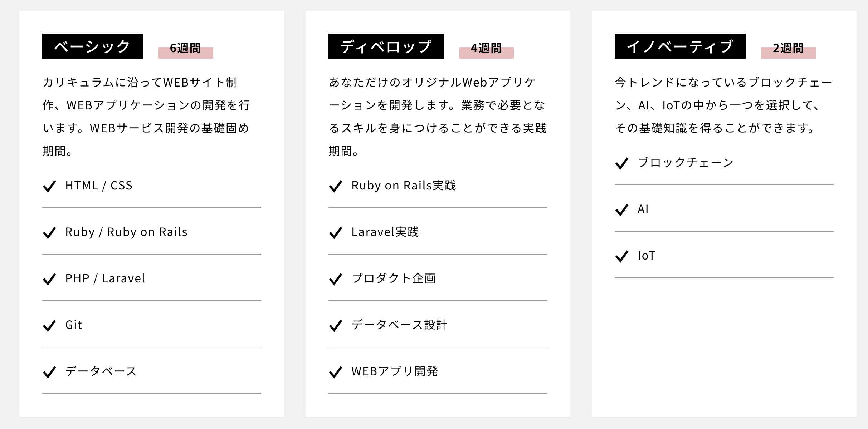Click the checkmark next to WEBアプリ開発
This screenshot has width=868, height=429.
click(x=336, y=372)
